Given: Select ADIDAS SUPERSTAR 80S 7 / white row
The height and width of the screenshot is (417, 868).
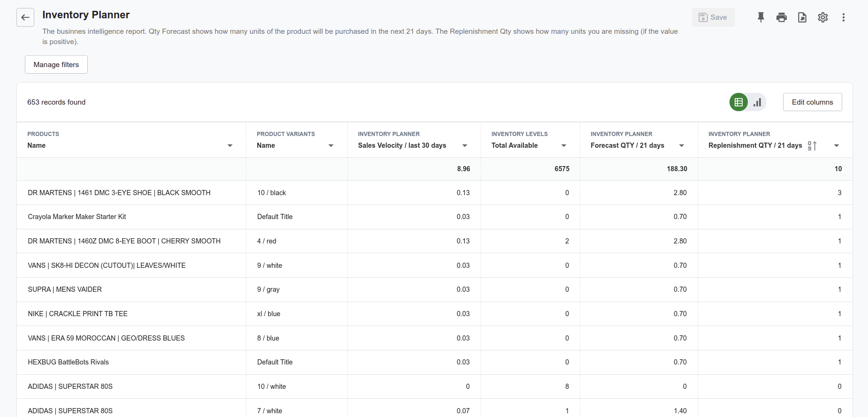Looking at the screenshot, I should point(434,408).
